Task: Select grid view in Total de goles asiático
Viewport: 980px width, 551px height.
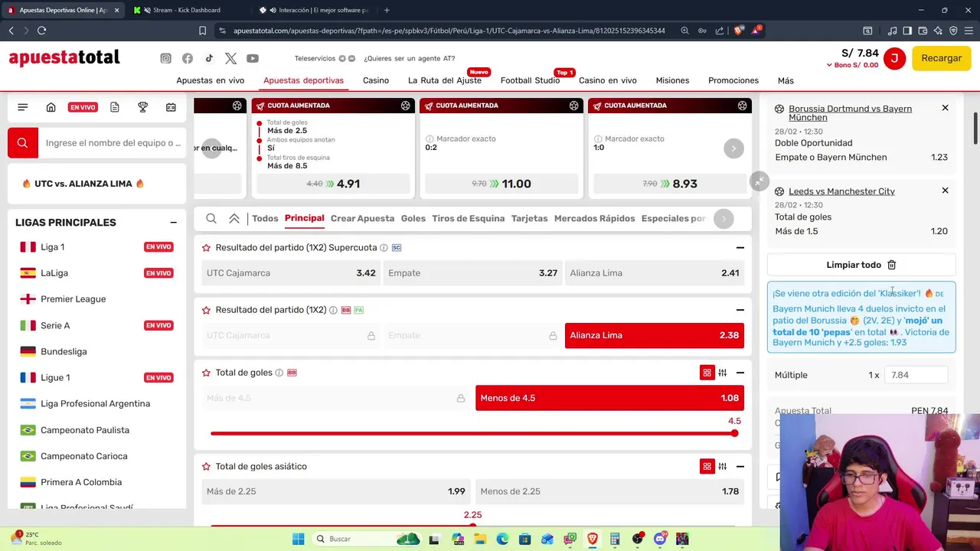Action: pos(707,466)
